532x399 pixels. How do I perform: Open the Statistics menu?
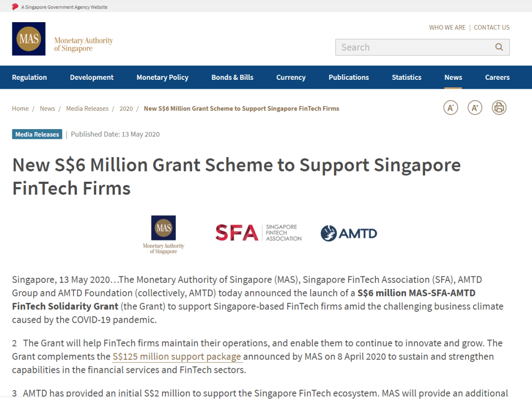(x=406, y=77)
